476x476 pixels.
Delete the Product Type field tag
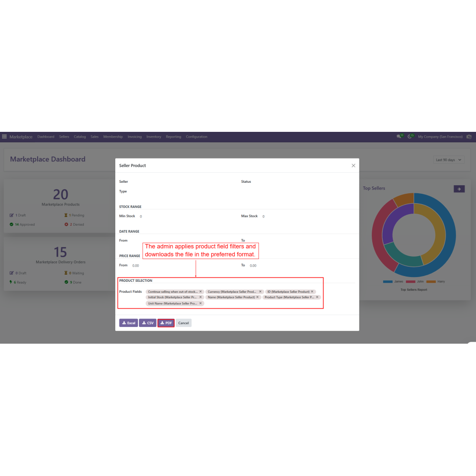[x=317, y=297]
